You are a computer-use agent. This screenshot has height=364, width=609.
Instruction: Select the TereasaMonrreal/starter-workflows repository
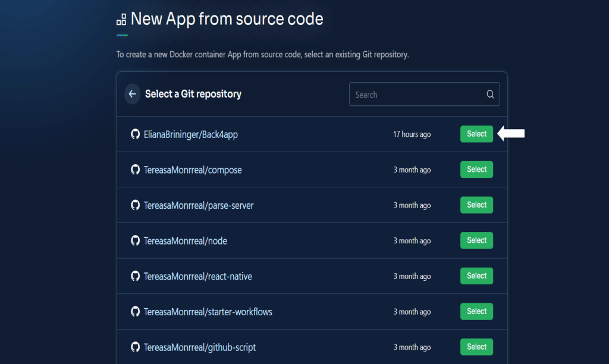tap(476, 312)
